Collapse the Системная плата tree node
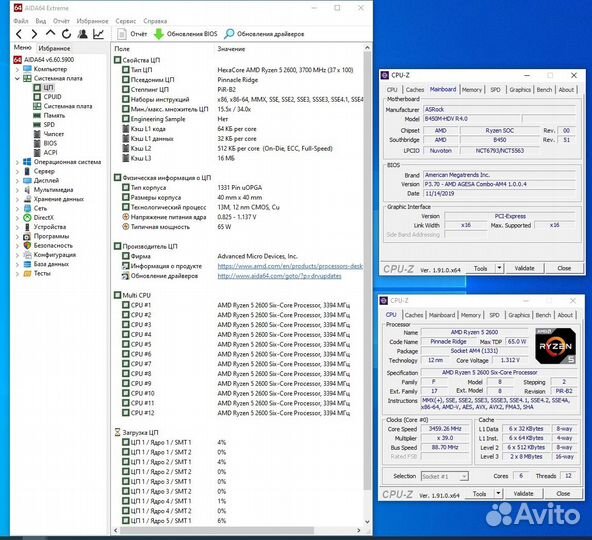 click(17, 79)
